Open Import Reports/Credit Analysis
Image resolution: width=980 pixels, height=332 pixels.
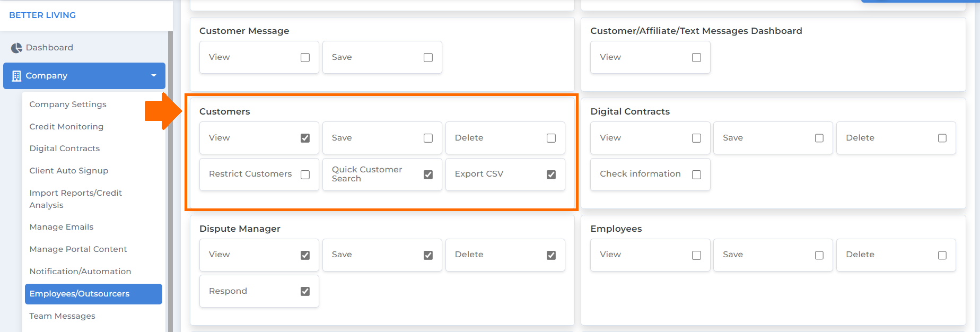pyautogui.click(x=76, y=199)
